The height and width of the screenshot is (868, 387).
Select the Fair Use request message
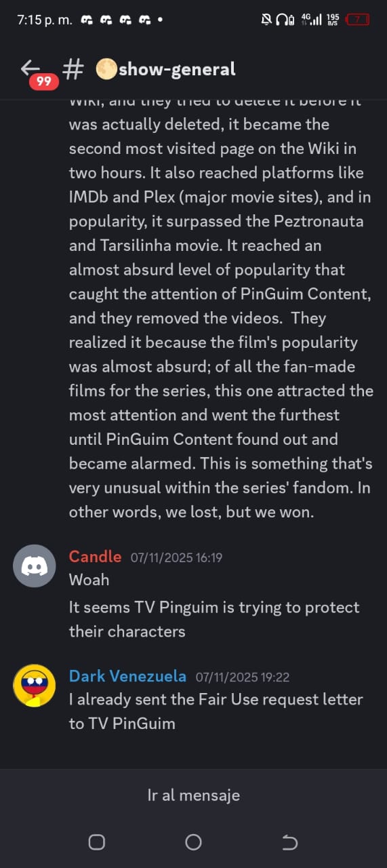click(216, 711)
